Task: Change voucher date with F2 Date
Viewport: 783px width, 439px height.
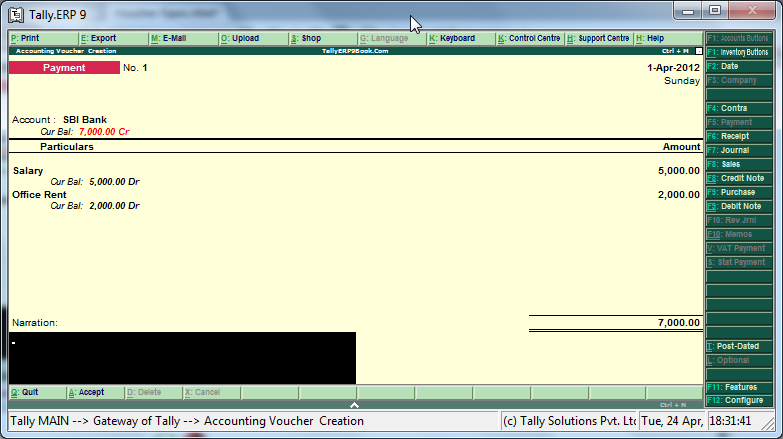Action: pos(739,66)
